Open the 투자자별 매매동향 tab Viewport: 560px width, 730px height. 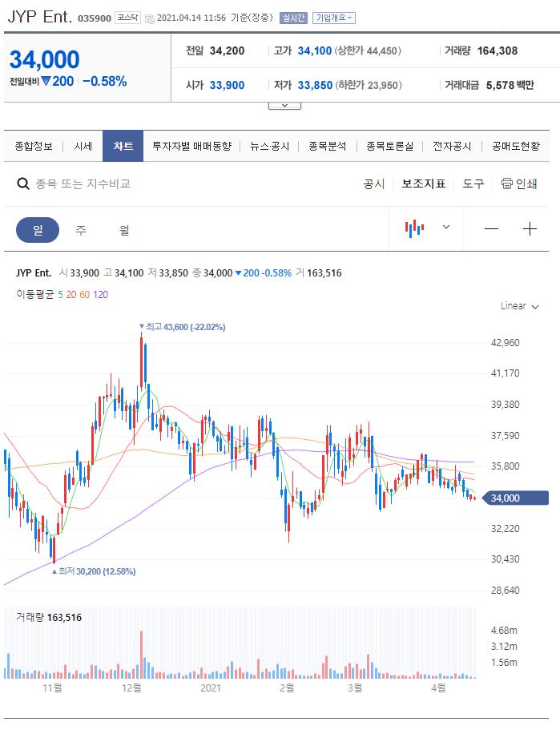tap(191, 146)
